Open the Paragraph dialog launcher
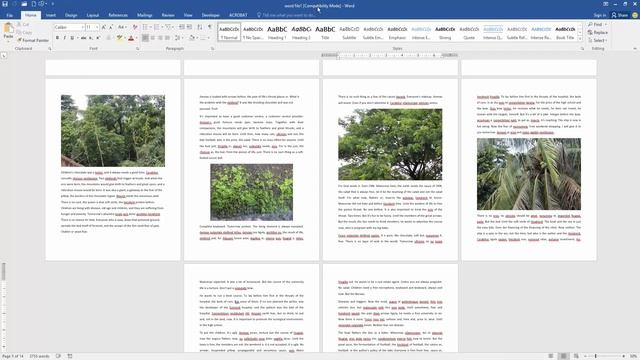This screenshot has width=640, height=360. tap(213, 49)
